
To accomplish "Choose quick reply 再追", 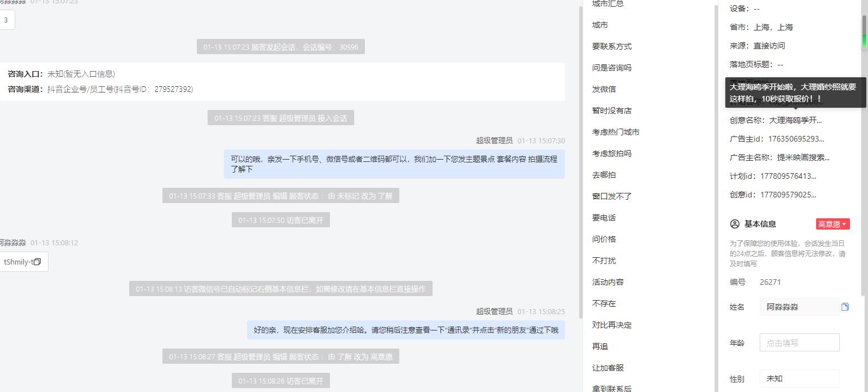I will coord(600,346).
